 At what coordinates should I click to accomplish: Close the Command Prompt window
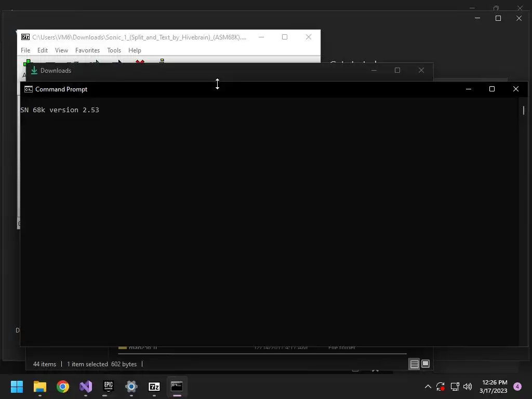tap(516, 89)
